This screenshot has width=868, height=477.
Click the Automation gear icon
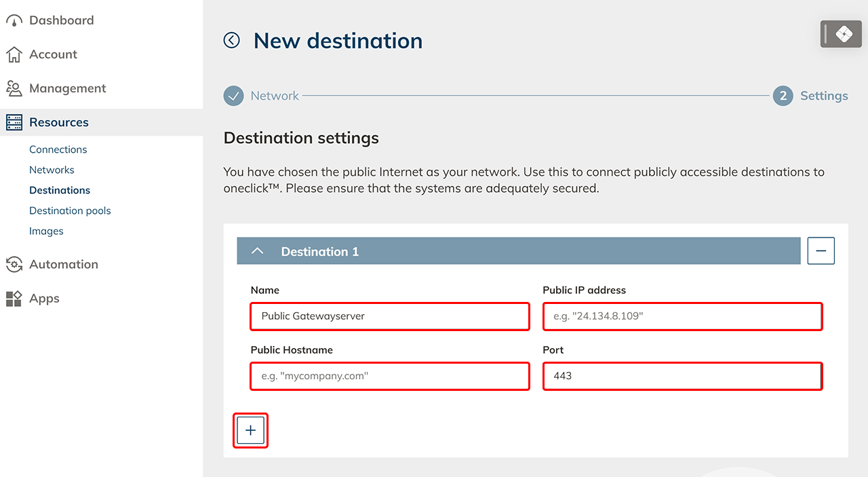pyautogui.click(x=14, y=265)
